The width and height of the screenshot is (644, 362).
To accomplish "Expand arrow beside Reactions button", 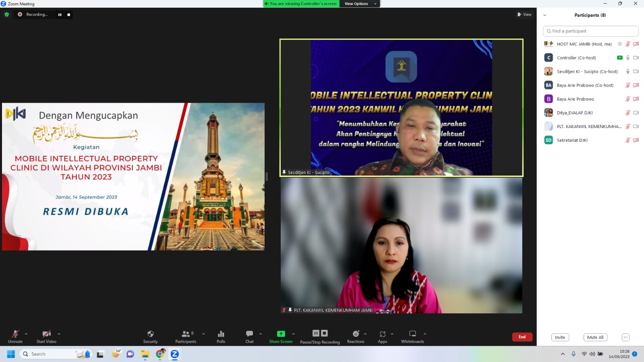I will click(x=365, y=334).
